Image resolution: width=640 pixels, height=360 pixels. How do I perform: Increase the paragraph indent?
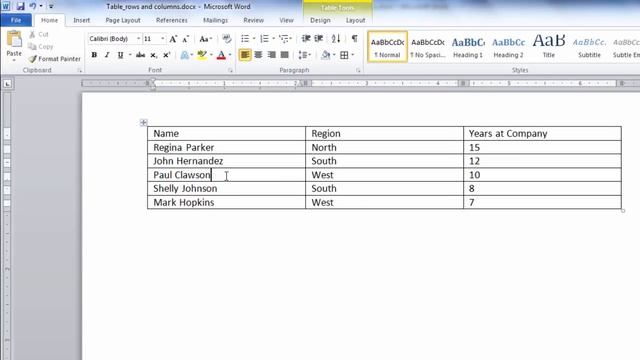[x=319, y=39]
